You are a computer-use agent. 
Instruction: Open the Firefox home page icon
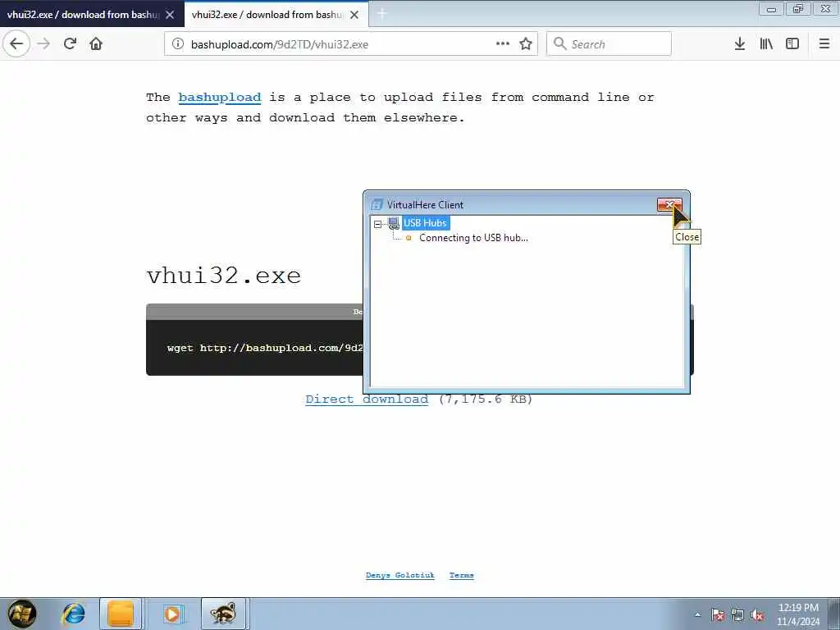96,44
